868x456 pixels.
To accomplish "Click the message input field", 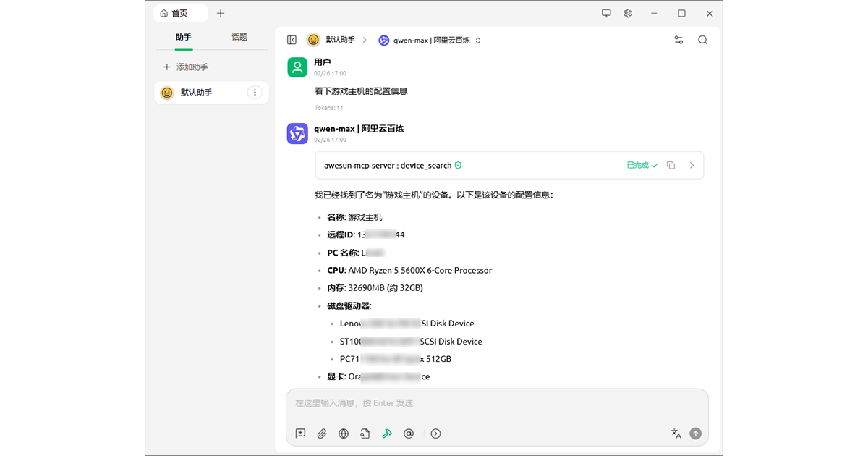I will tap(497, 403).
